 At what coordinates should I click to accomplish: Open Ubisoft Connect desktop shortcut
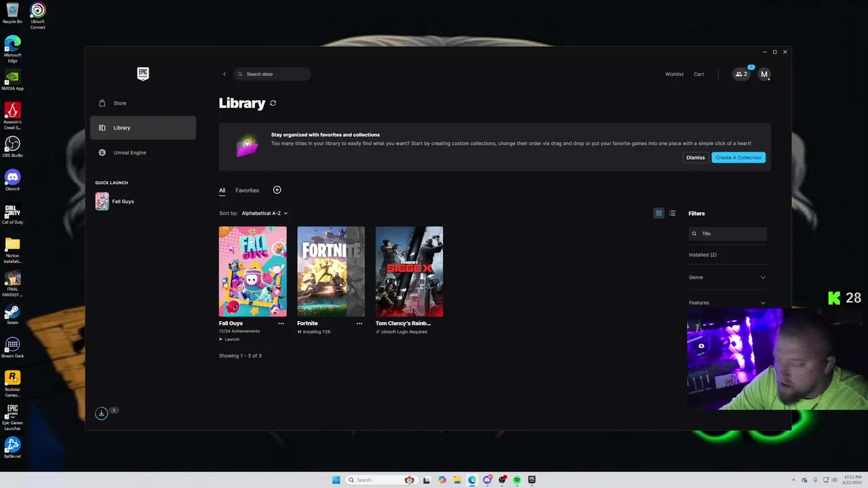pyautogui.click(x=38, y=16)
